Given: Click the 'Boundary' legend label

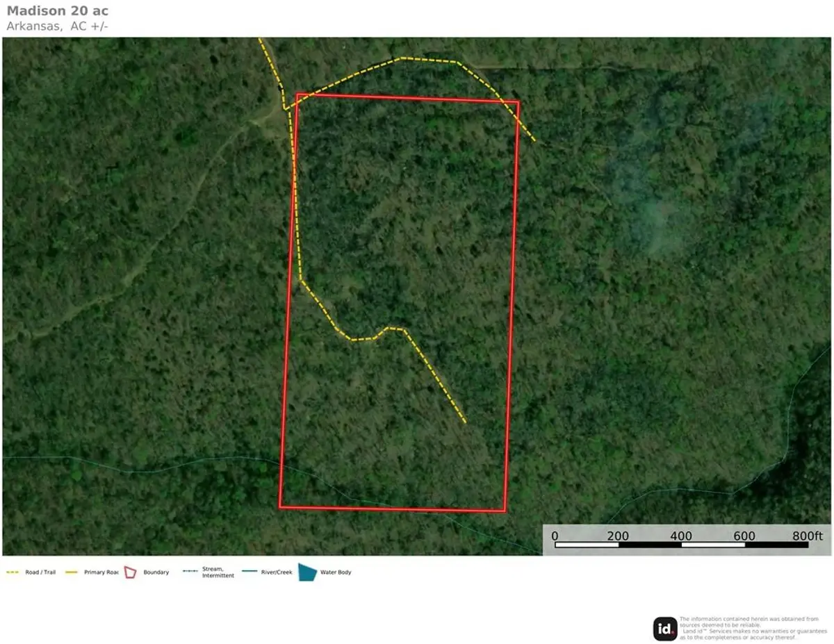Looking at the screenshot, I should tap(156, 572).
